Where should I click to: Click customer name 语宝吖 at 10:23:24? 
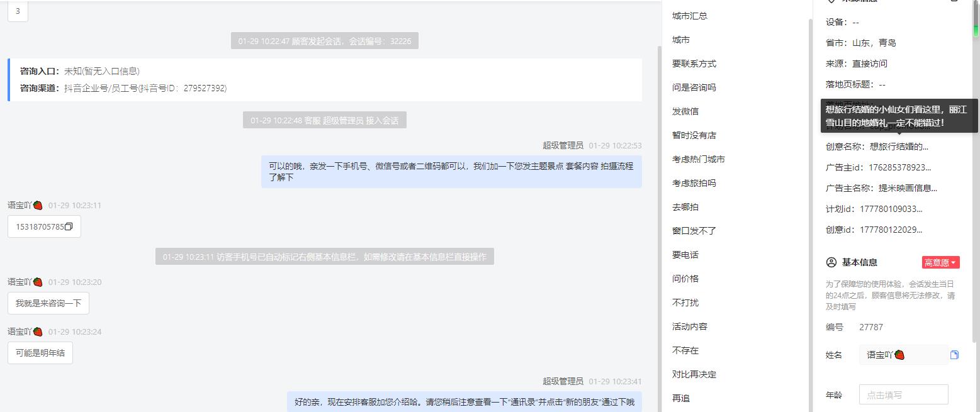[25, 331]
